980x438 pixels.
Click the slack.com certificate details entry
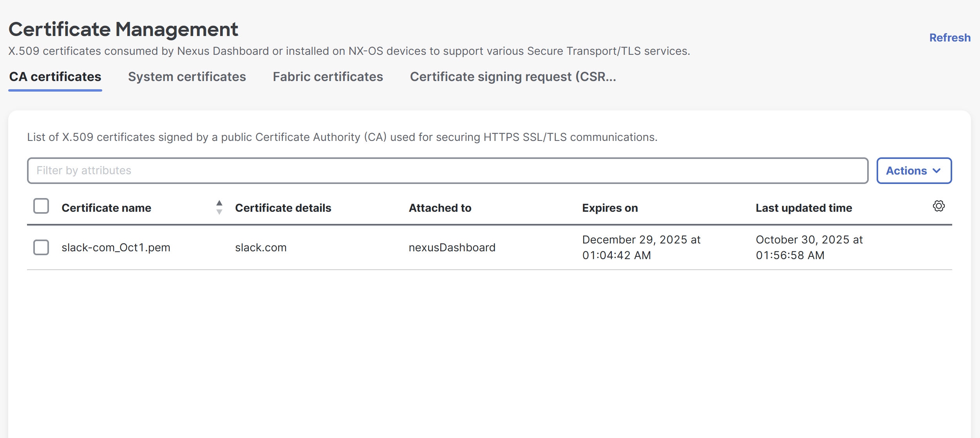(x=261, y=247)
